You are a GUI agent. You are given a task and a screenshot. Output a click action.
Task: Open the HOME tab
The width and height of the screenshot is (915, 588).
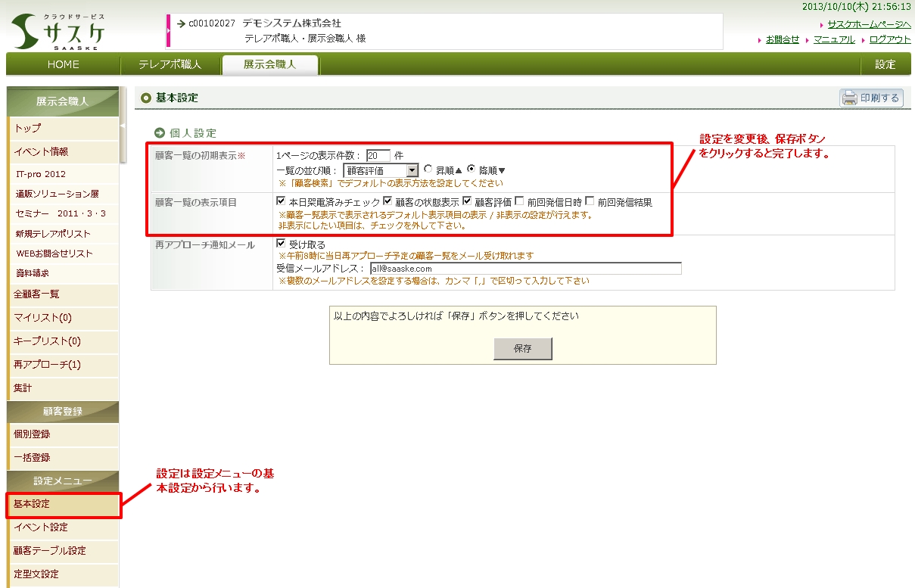point(63,64)
